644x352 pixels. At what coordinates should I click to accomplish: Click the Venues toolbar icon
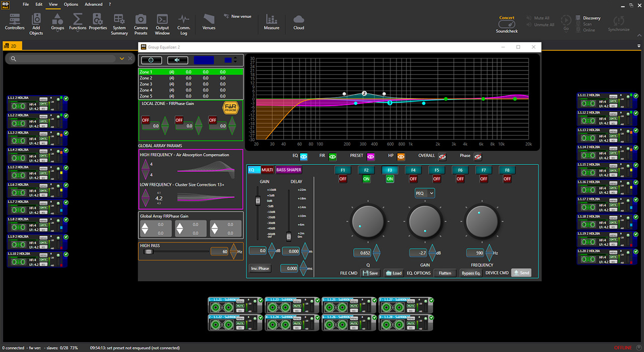209,22
